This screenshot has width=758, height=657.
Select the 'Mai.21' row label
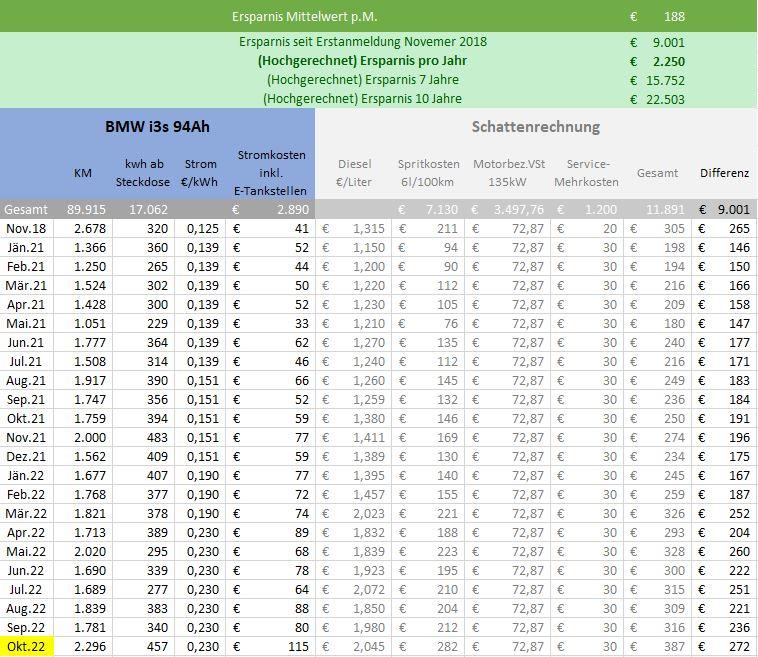[x=26, y=323]
